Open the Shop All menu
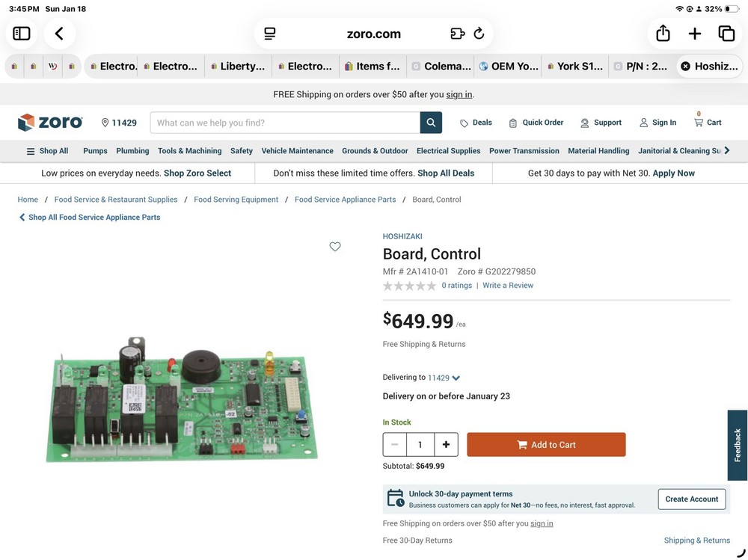Image resolution: width=748 pixels, height=560 pixels. click(x=48, y=150)
